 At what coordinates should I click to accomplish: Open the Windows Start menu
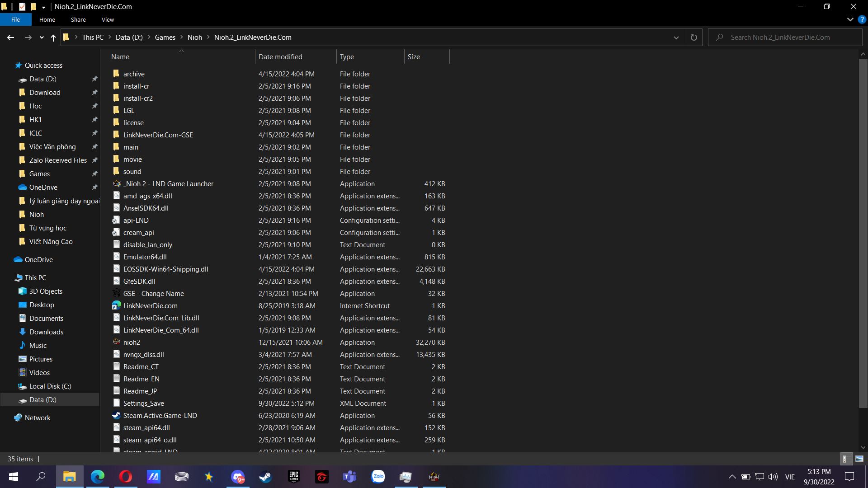click(14, 477)
